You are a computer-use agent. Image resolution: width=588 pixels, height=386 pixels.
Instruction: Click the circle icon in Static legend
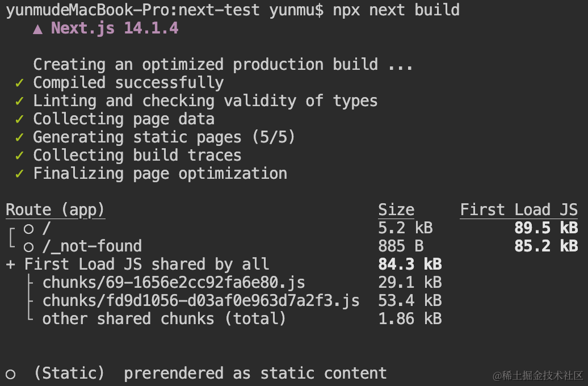click(x=10, y=374)
